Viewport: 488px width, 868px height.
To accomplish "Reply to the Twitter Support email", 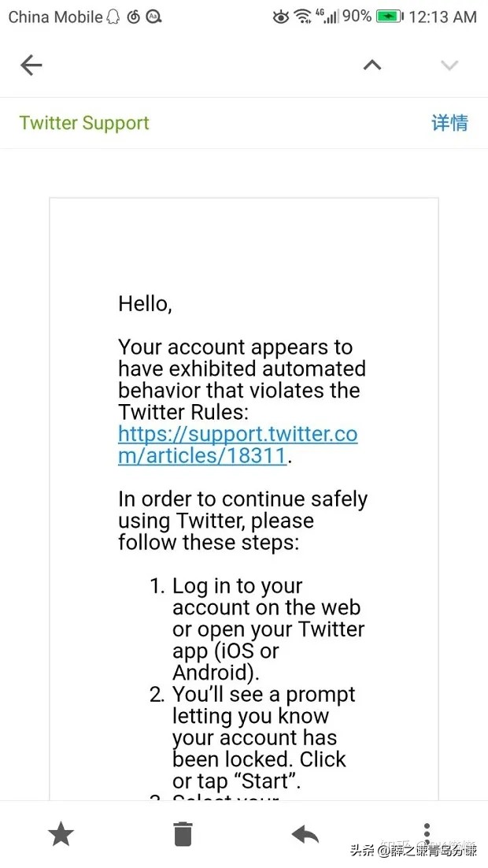I will click(x=305, y=833).
